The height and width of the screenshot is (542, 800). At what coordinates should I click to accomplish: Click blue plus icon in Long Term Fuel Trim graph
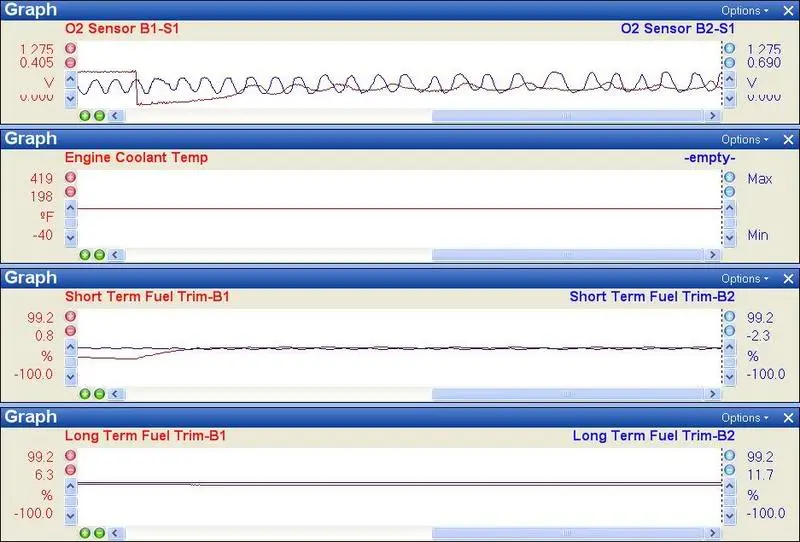pos(730,455)
